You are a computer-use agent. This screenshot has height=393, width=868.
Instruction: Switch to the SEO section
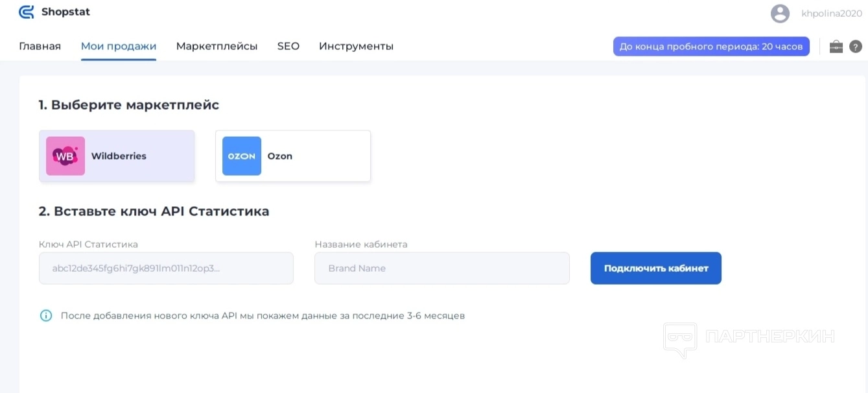pyautogui.click(x=288, y=46)
